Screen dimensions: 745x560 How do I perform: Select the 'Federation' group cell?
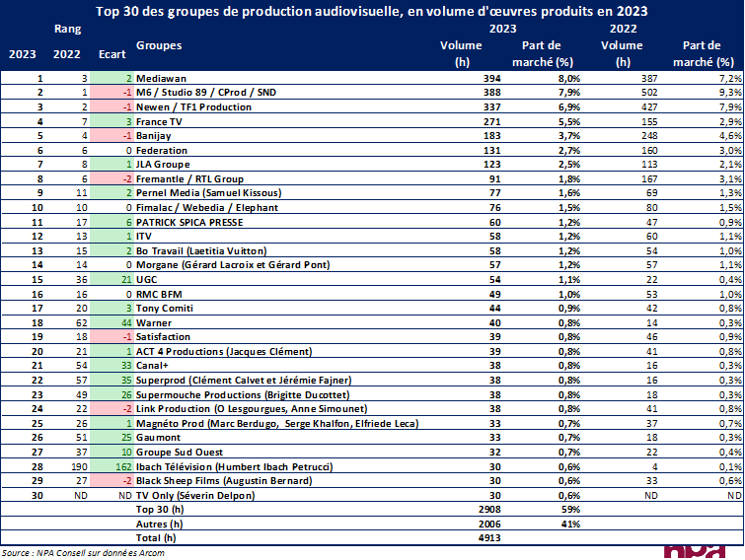[x=162, y=151]
